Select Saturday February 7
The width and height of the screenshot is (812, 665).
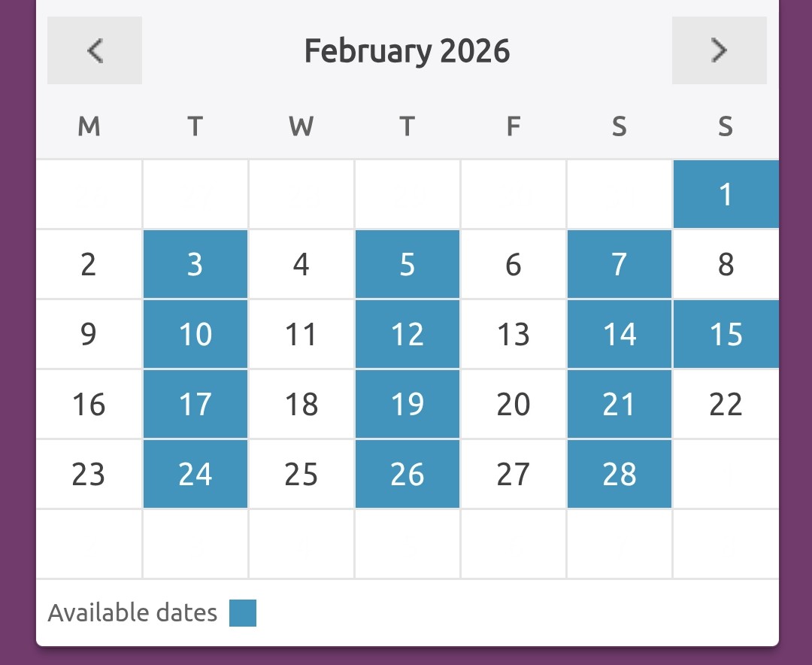(x=620, y=265)
